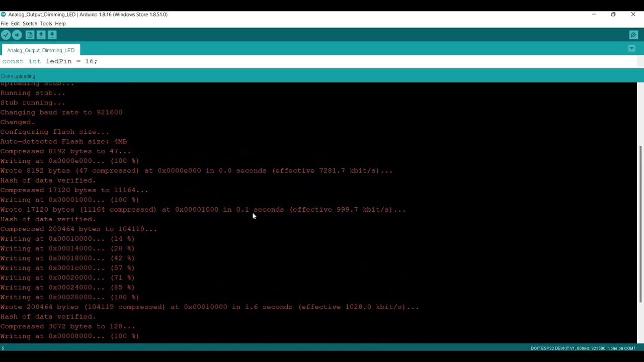Click 'Compressed 3072 bytes to 128...' line
Screen dimensions: 644x362
[67, 326]
